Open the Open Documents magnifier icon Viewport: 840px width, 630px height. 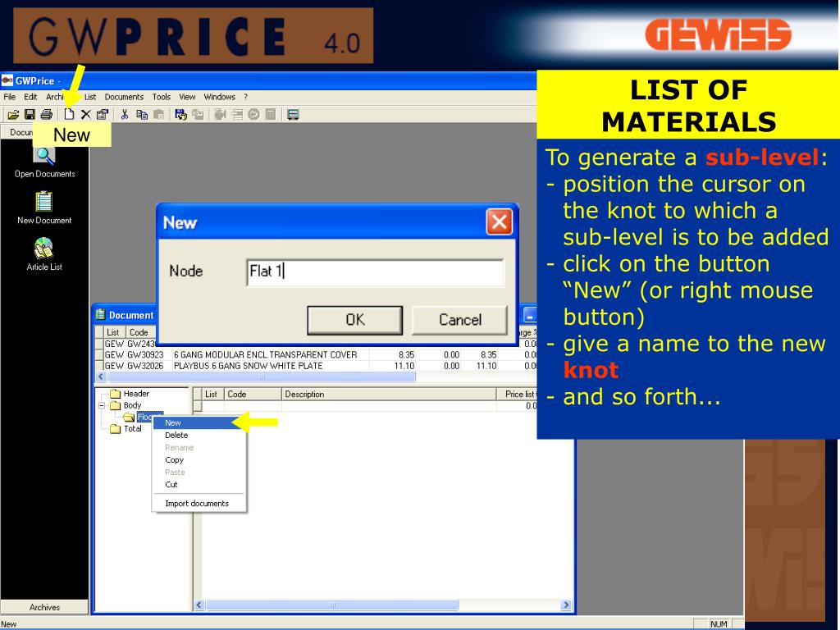click(44, 156)
